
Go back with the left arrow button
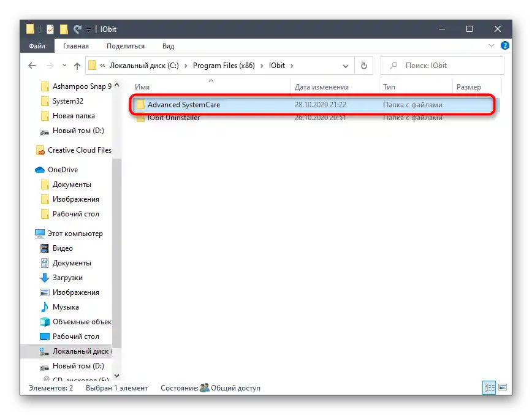pos(32,66)
